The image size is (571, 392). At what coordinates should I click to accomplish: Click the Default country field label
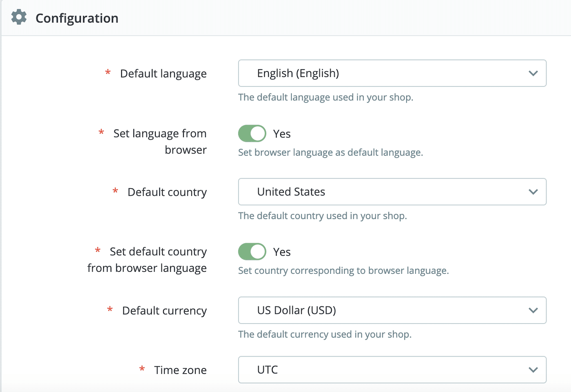click(167, 192)
